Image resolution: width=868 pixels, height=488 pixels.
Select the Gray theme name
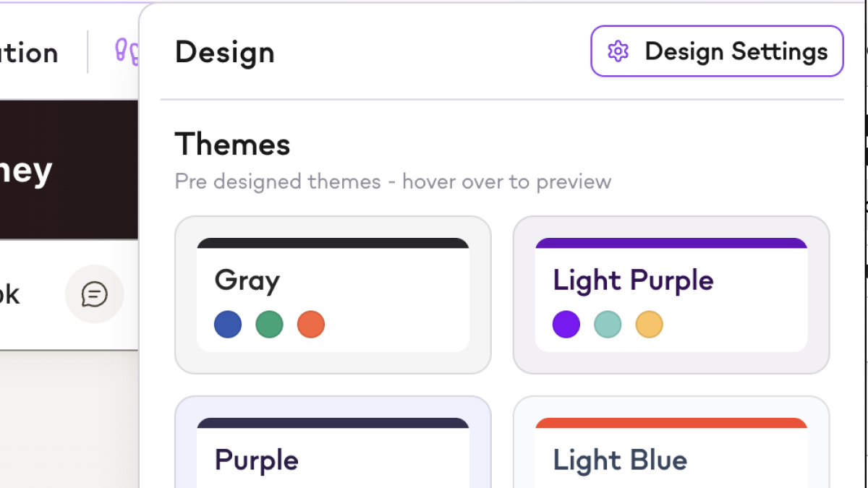point(247,281)
